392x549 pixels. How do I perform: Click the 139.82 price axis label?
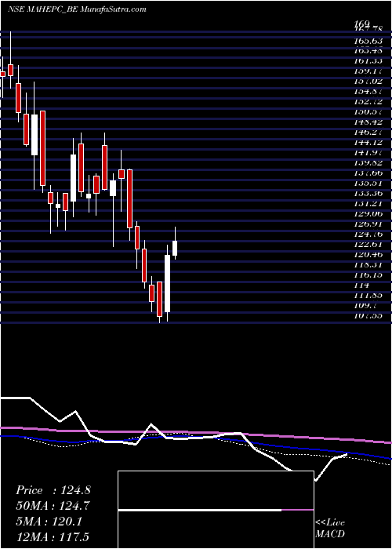(368, 163)
